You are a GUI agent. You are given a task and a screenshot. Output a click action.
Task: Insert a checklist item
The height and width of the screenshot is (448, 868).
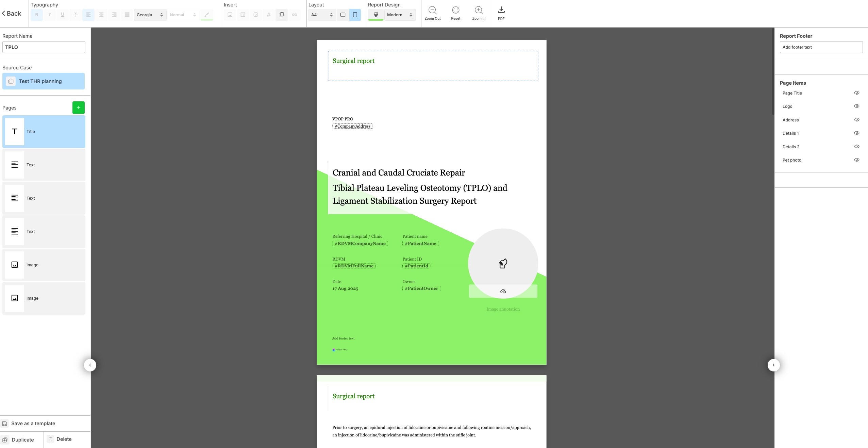point(256,15)
